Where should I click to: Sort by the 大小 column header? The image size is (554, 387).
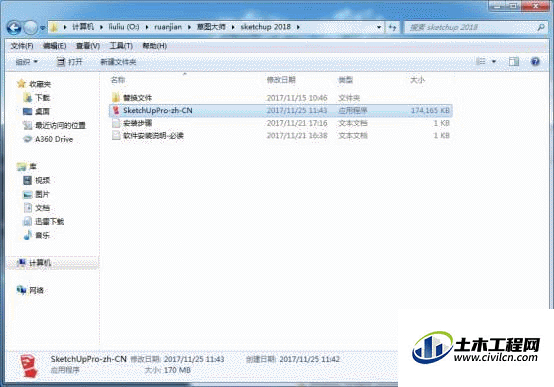[417, 80]
